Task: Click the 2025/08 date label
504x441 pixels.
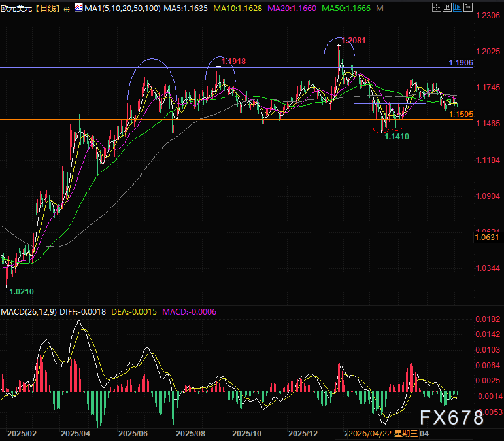Action: pyautogui.click(x=191, y=434)
